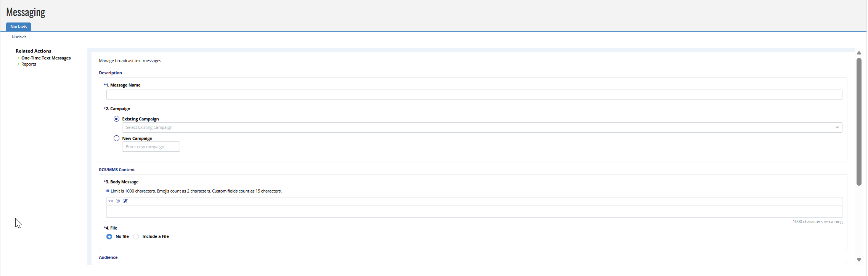Choose the No file option
The width and height of the screenshot is (868, 276).
pos(109,237)
